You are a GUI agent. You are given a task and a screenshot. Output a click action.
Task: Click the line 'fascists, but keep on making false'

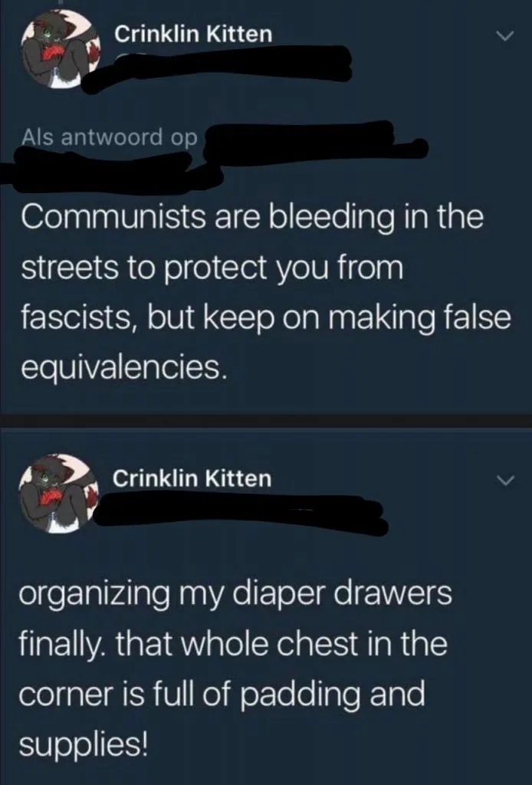(x=266, y=317)
